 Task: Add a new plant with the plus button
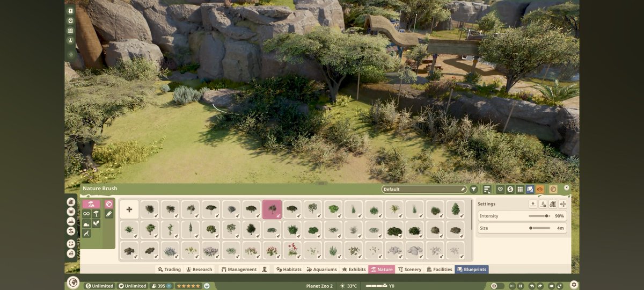129,209
